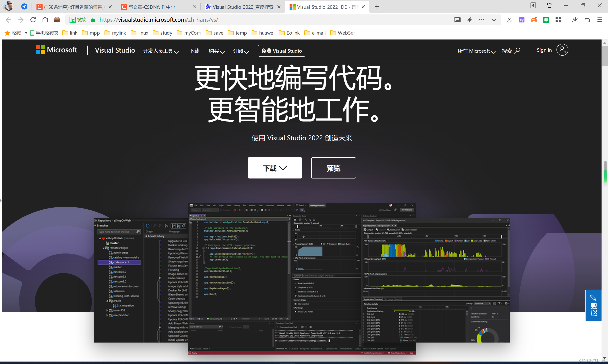Viewport: 608px width, 364px height.
Task: Open the browser download manager
Action: click(575, 20)
